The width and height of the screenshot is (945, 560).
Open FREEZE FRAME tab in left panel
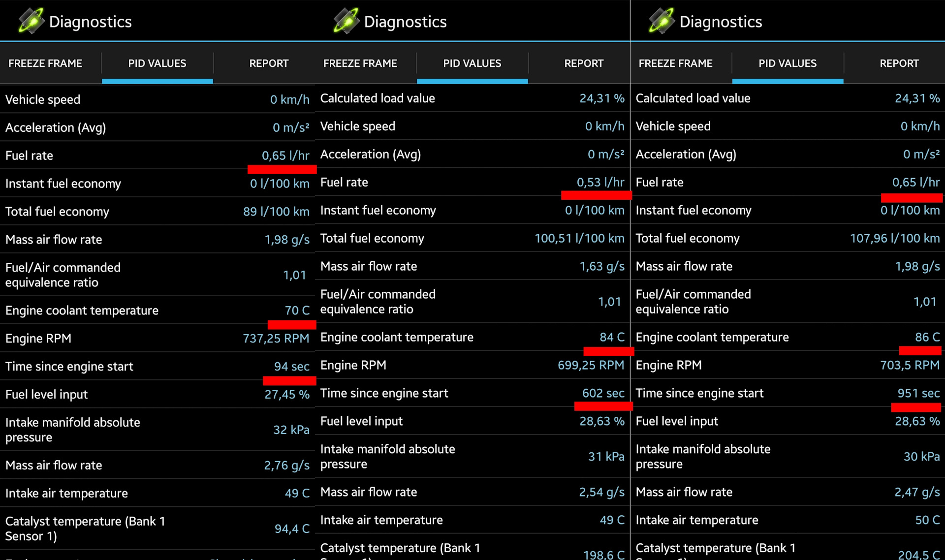pyautogui.click(x=45, y=63)
